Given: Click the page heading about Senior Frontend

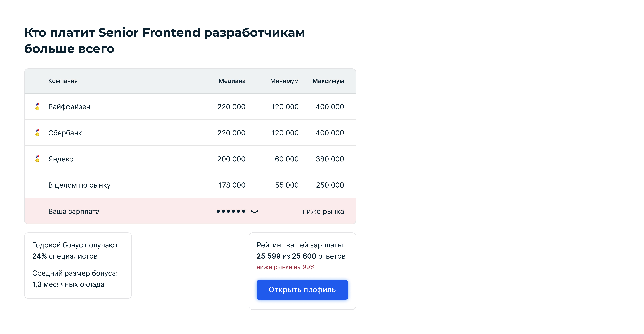Looking at the screenshot, I should click(x=164, y=40).
